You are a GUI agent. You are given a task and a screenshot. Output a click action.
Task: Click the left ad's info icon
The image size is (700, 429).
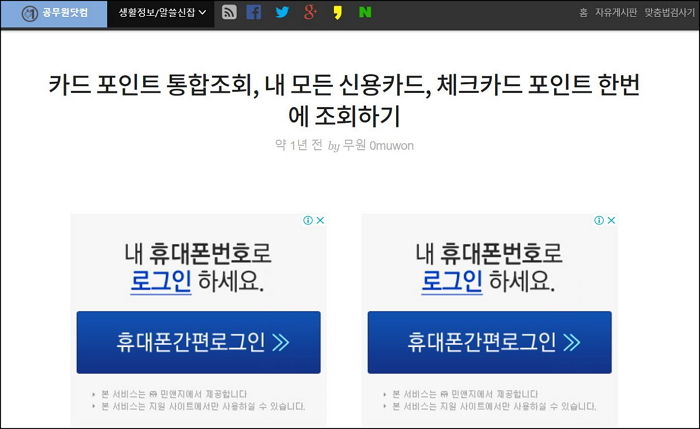308,220
